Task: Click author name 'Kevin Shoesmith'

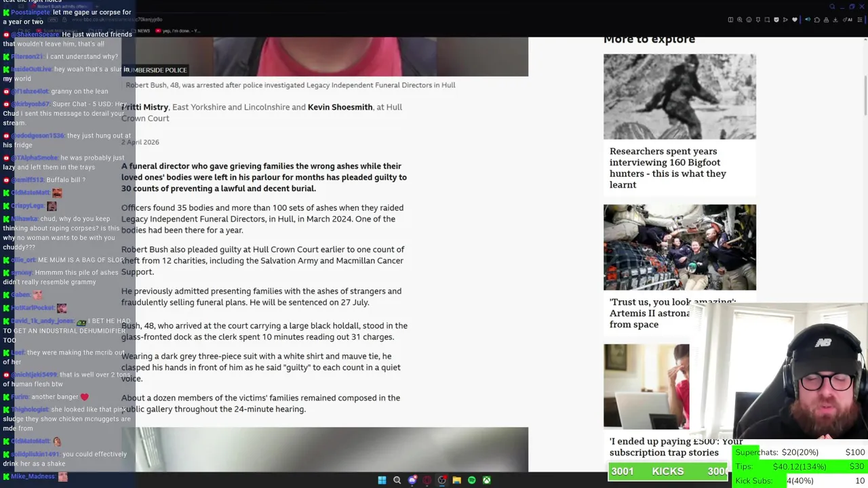Action: [340, 107]
